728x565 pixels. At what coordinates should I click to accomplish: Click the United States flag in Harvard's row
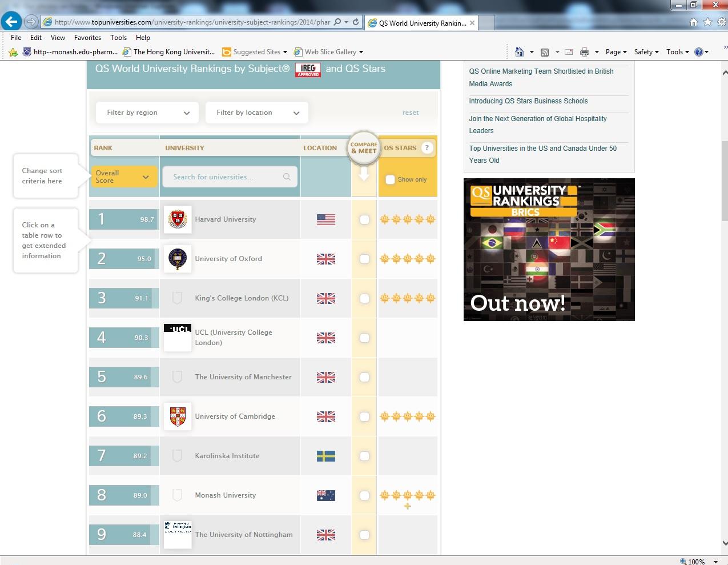coord(326,219)
